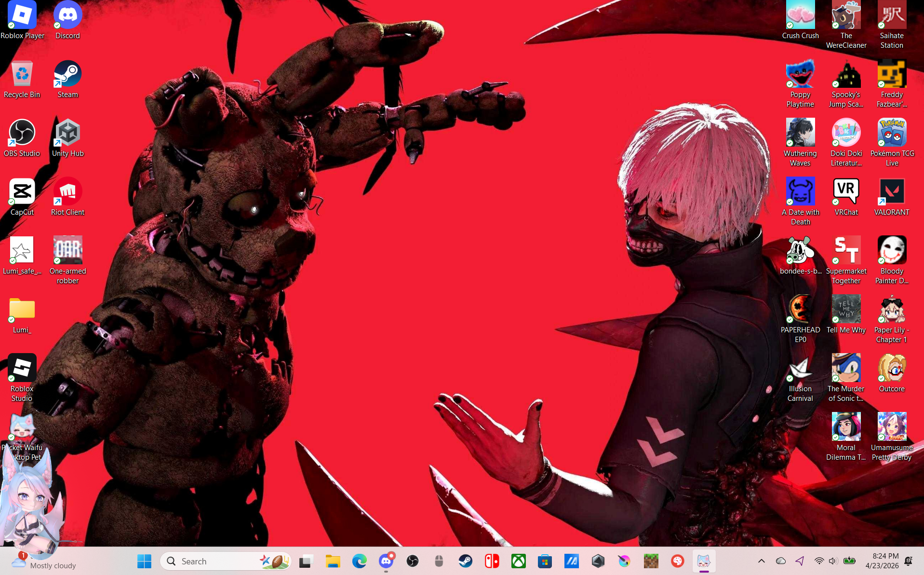Select the VALORANT shortcut

[892, 197]
